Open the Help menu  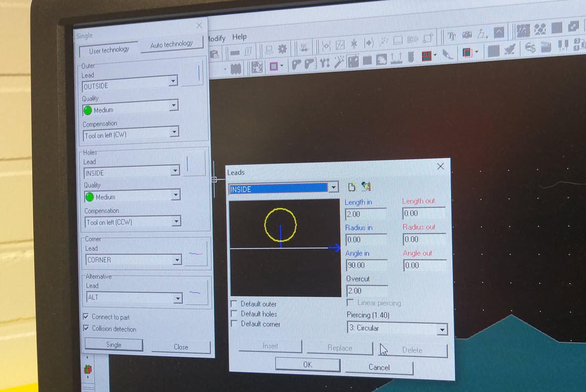tap(239, 37)
